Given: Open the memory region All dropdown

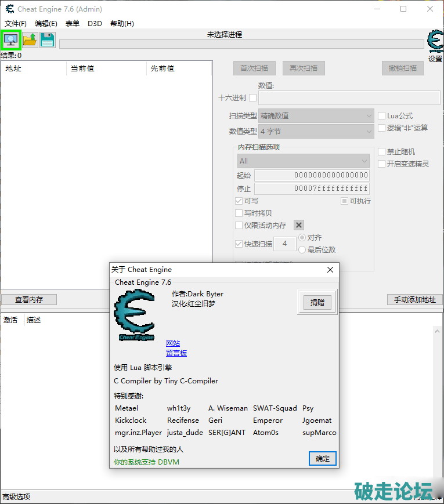Looking at the screenshot, I should (304, 161).
